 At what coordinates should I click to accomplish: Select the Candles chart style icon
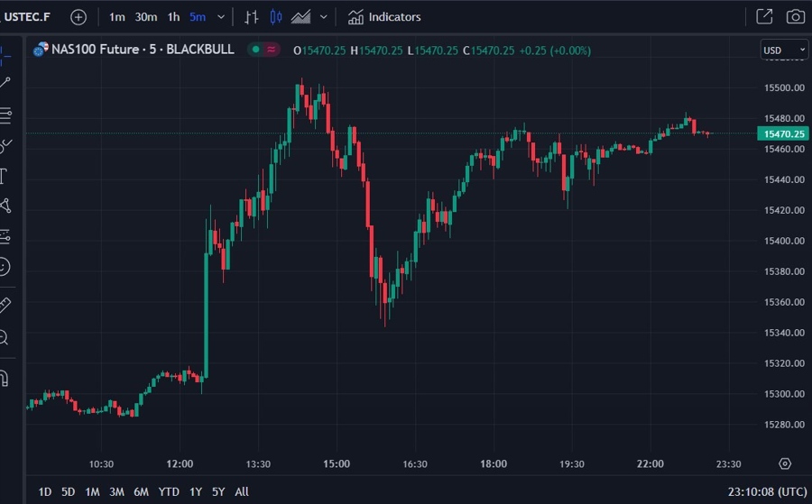click(276, 17)
